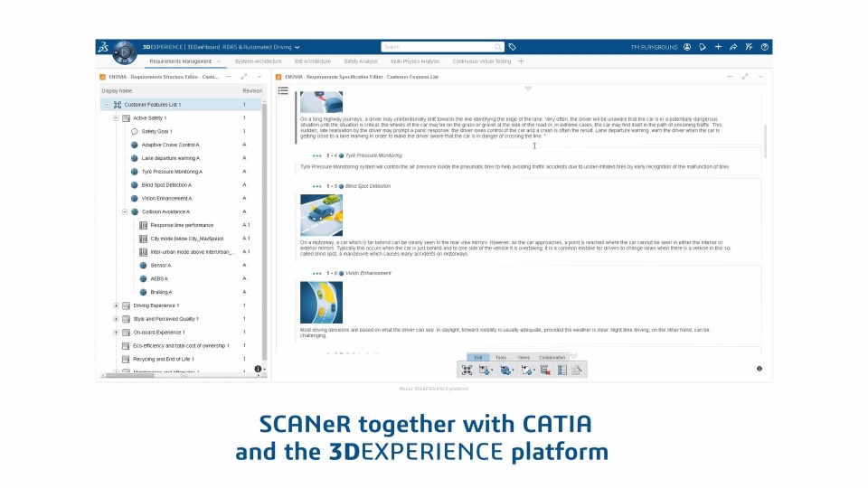The height and width of the screenshot is (488, 868).
Task: Select the Edit toolbar tab
Action: [478, 358]
